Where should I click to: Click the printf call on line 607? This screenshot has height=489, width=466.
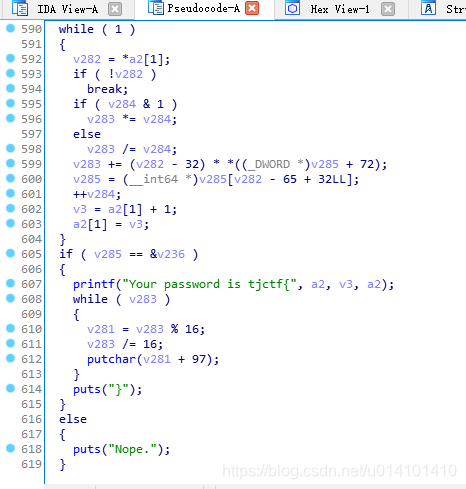(x=94, y=284)
